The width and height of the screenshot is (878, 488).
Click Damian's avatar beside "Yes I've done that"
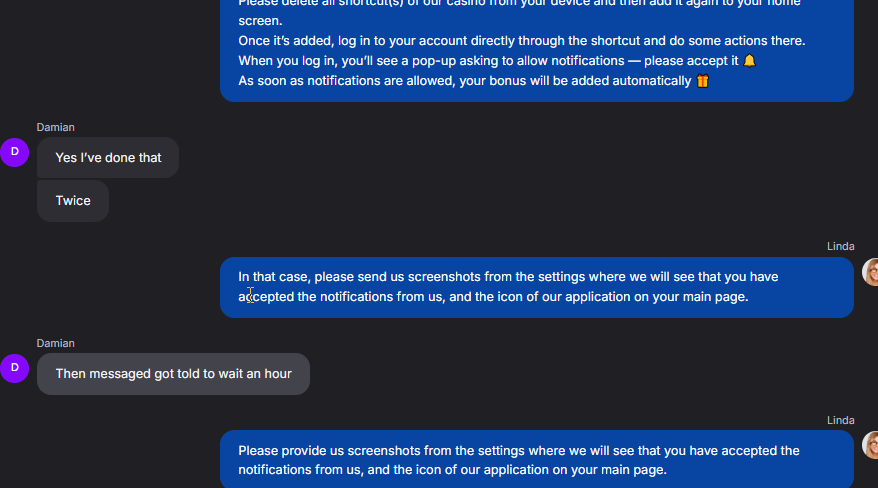(x=14, y=152)
